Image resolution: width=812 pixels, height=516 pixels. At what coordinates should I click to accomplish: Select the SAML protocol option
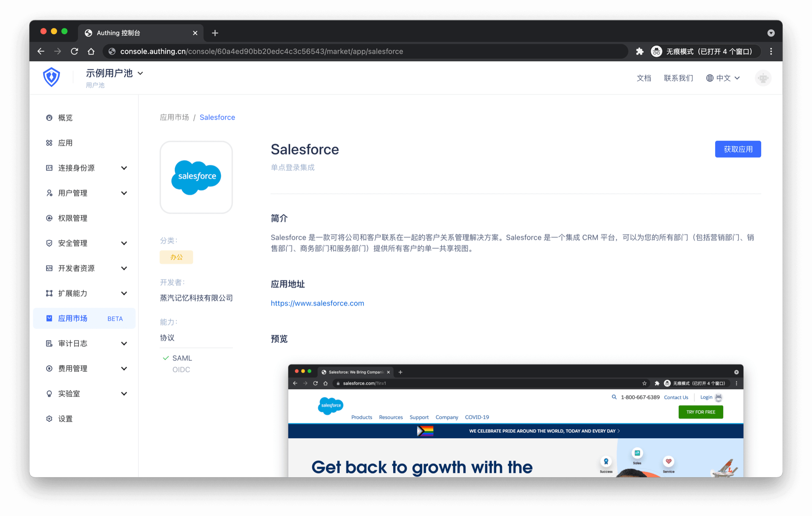coord(182,358)
